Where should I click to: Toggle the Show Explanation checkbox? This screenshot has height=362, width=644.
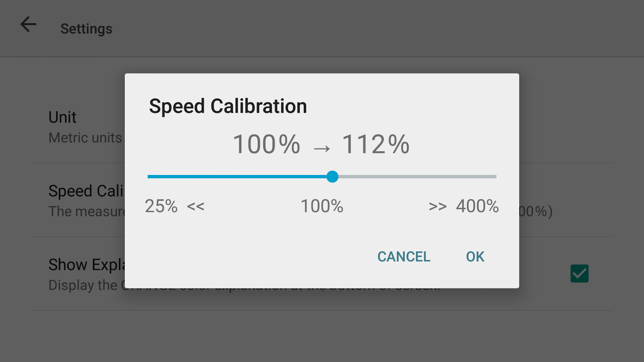point(579,274)
